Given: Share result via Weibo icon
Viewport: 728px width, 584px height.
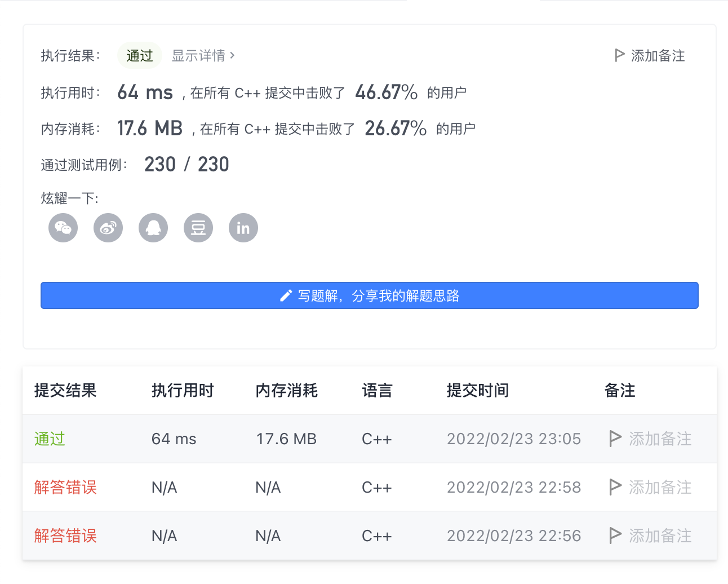Looking at the screenshot, I should coord(108,228).
